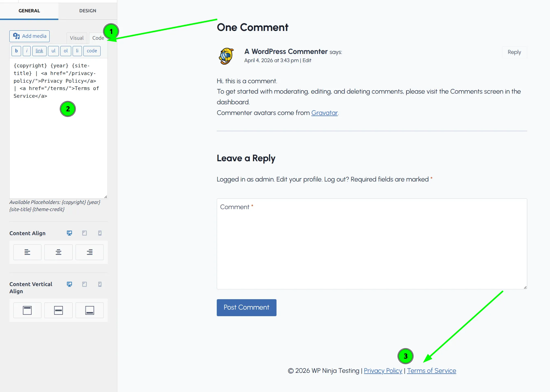The width and height of the screenshot is (550, 392).
Task: Select center content alignment
Action: pyautogui.click(x=58, y=252)
